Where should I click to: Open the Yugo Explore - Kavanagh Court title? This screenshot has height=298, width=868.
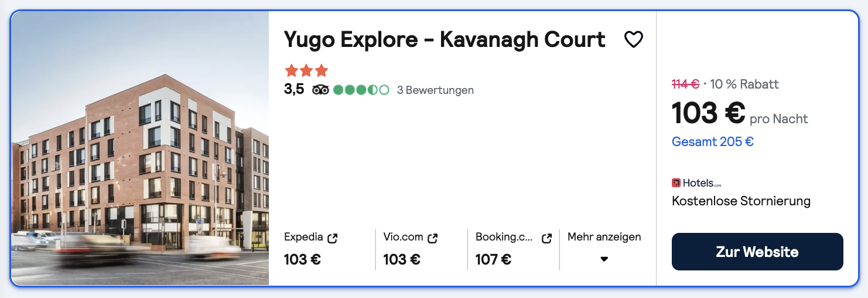[x=445, y=39]
